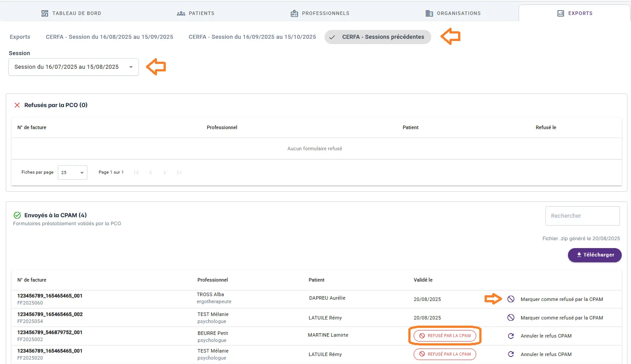631x364 pixels.
Task: Select CERFA session 16/09/2025 au 15/10/2025
Action: [x=252, y=37]
